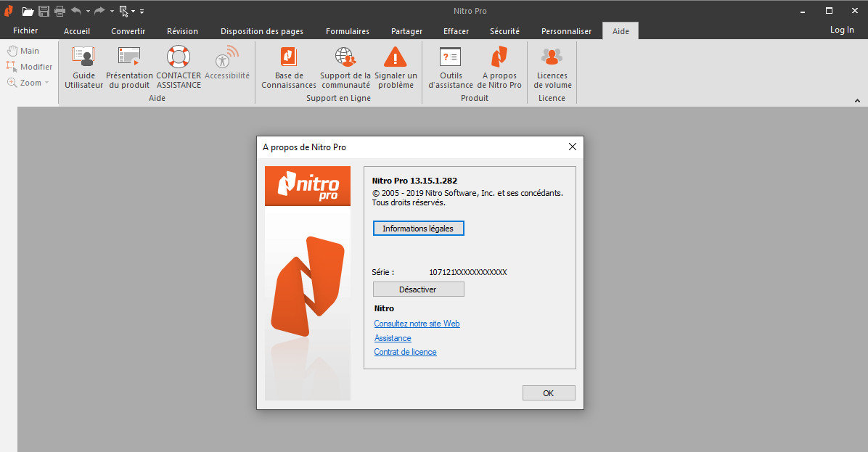Launch Présentation du produit
Image resolution: width=868 pixels, height=452 pixels.
[129, 67]
